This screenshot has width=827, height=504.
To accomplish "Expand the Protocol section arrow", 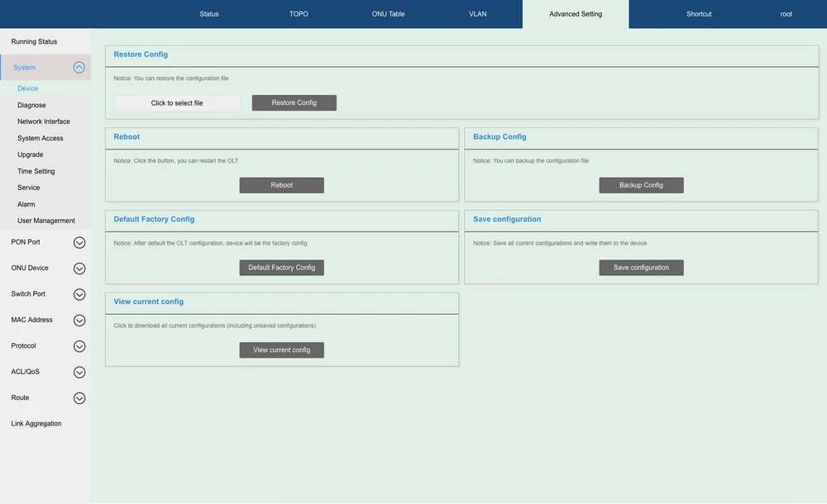I will click(79, 346).
